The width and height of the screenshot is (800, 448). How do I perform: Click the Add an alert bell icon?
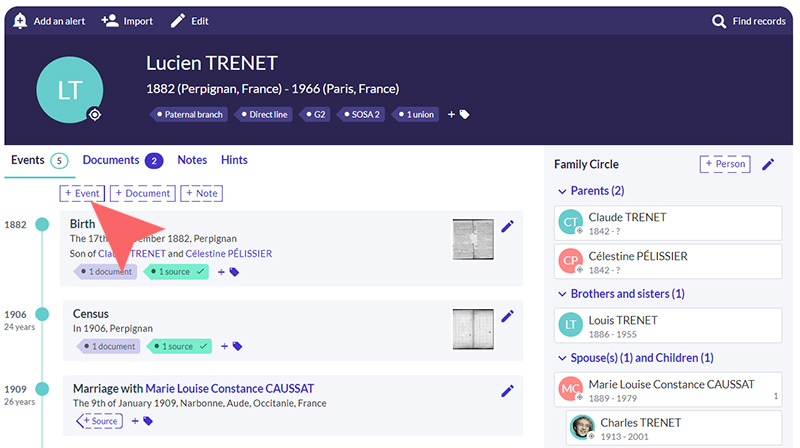coord(20,21)
